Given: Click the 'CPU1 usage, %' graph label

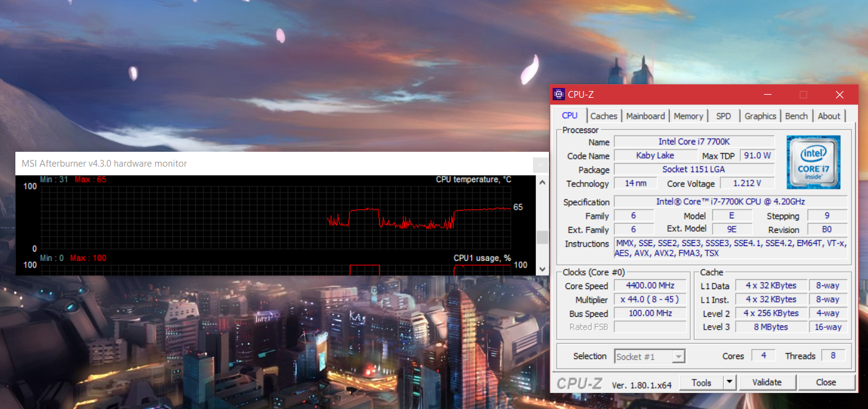Looking at the screenshot, I should pyautogui.click(x=483, y=258).
